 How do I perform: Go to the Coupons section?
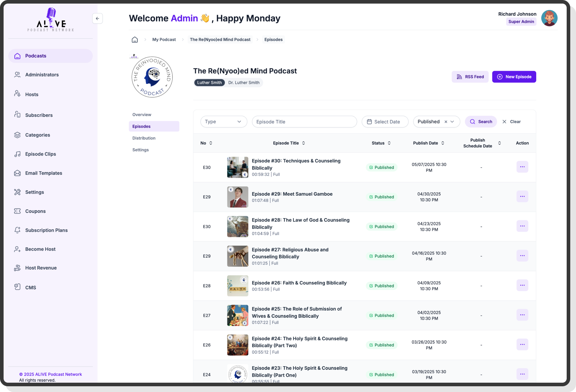point(35,211)
